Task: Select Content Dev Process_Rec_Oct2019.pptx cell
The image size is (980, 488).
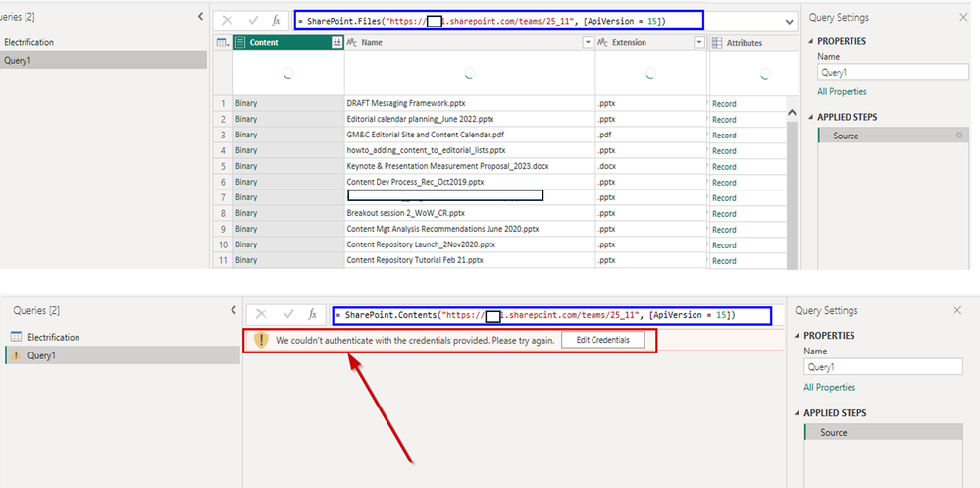Action: tap(469, 182)
